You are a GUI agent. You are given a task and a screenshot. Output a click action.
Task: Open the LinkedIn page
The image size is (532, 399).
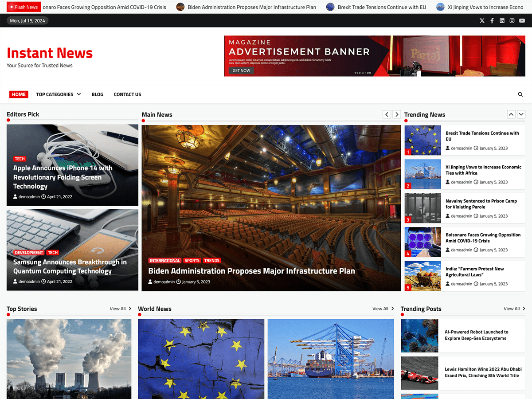(x=502, y=20)
